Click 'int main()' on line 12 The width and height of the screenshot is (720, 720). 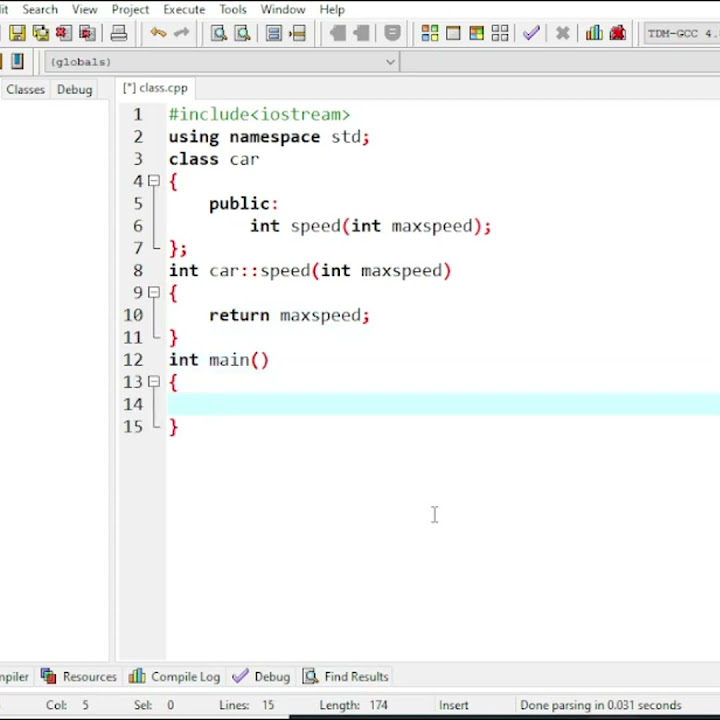219,360
